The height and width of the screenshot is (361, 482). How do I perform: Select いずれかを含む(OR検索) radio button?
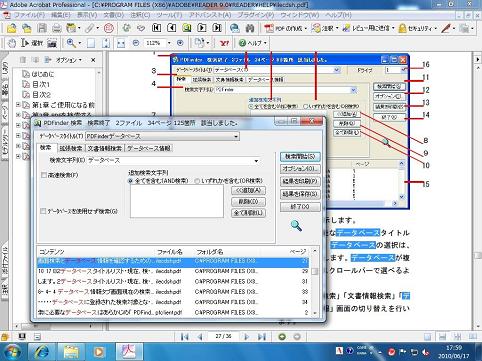[x=197, y=181]
